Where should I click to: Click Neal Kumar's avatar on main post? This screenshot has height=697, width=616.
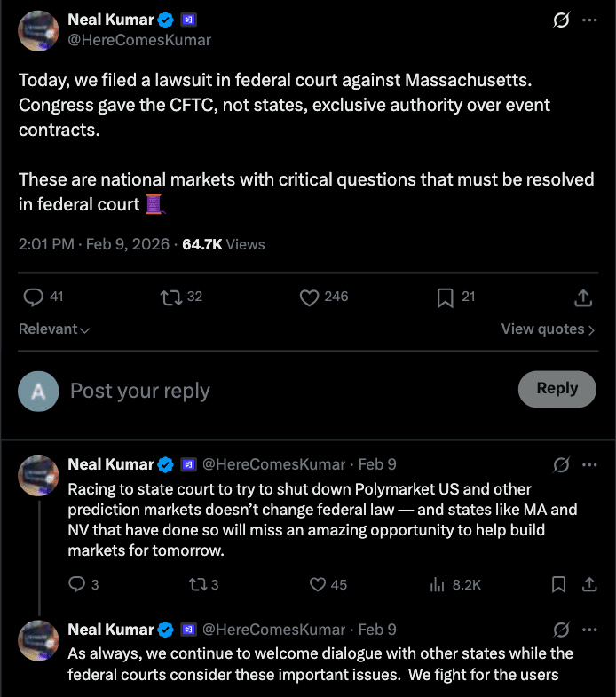tap(39, 30)
